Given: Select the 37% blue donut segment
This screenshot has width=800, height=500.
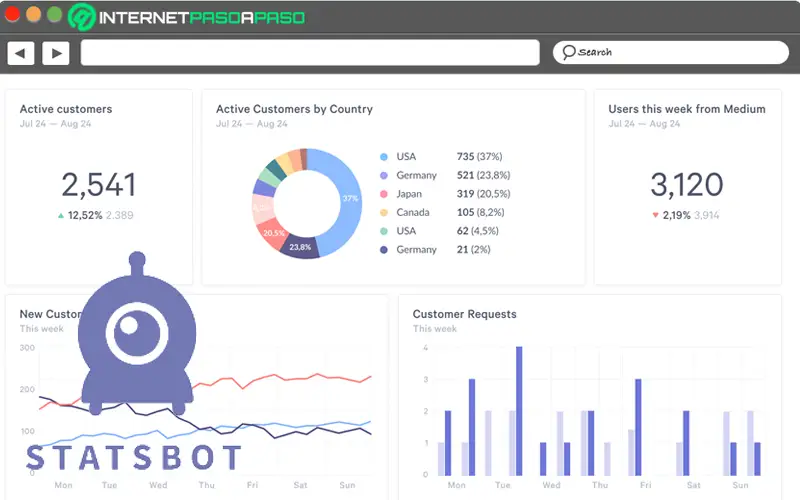Looking at the screenshot, I should click(x=350, y=198).
